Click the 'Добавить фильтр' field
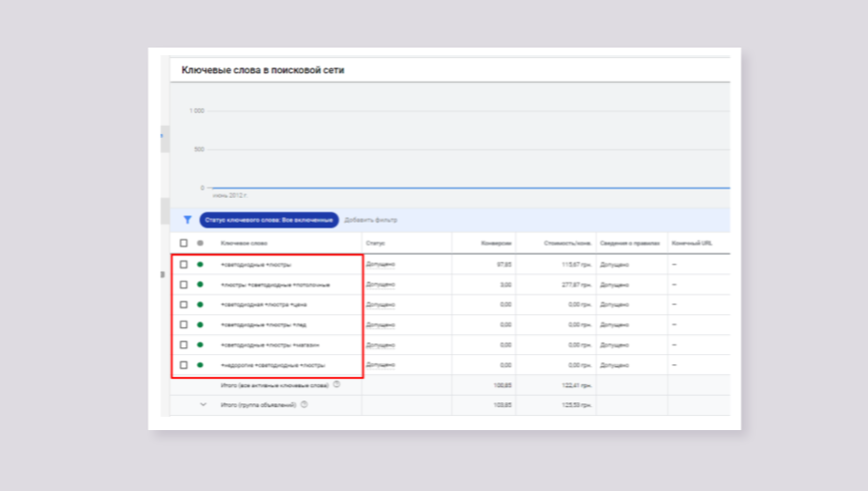Viewport: 868px width, 491px height. (x=370, y=220)
